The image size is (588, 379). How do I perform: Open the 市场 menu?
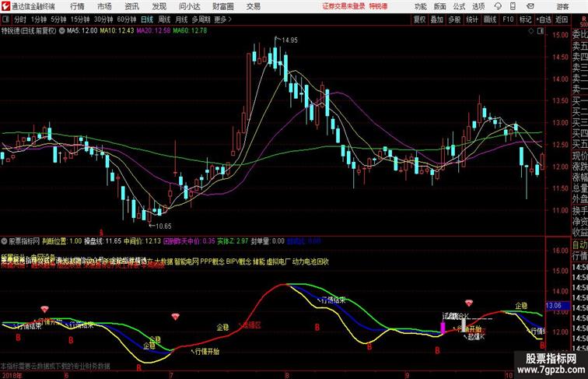[105, 6]
